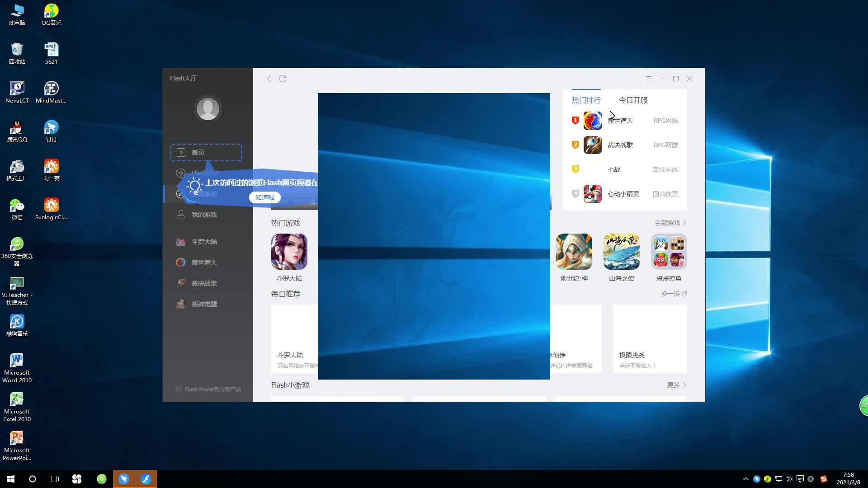Select Microsoft Excel 2010 desktop icon
Screen dimensions: 868x488
click(x=17, y=407)
